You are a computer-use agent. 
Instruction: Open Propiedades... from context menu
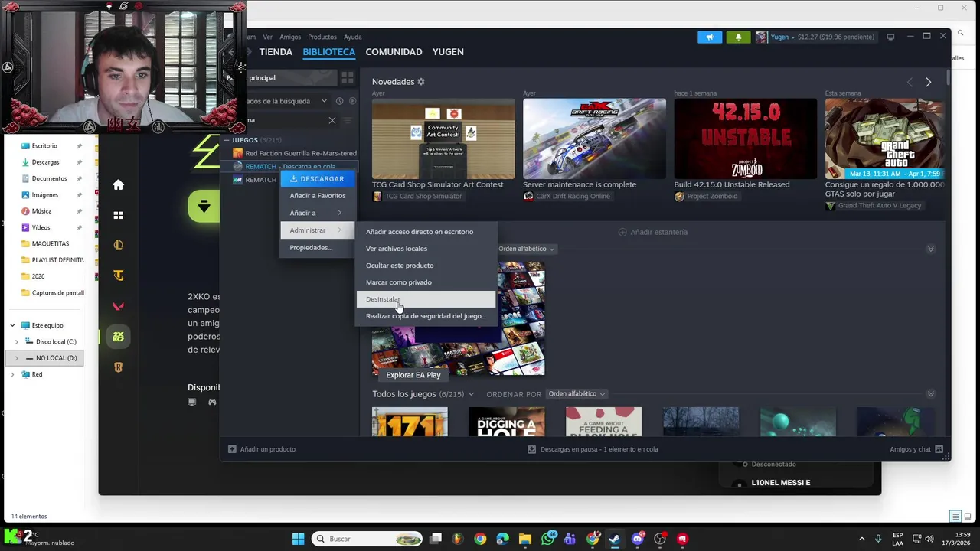[x=318, y=248]
